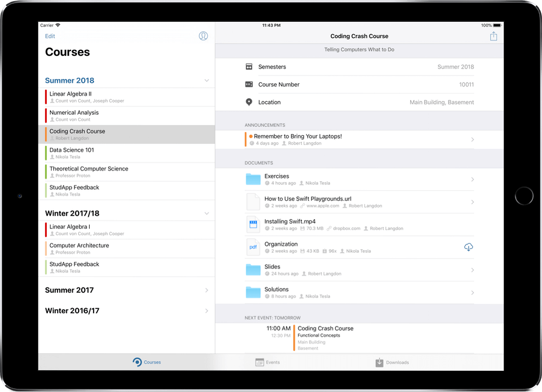The height and width of the screenshot is (392, 542).
Task: Select the highlighted Coding Crash Course row
Action: pos(127,134)
